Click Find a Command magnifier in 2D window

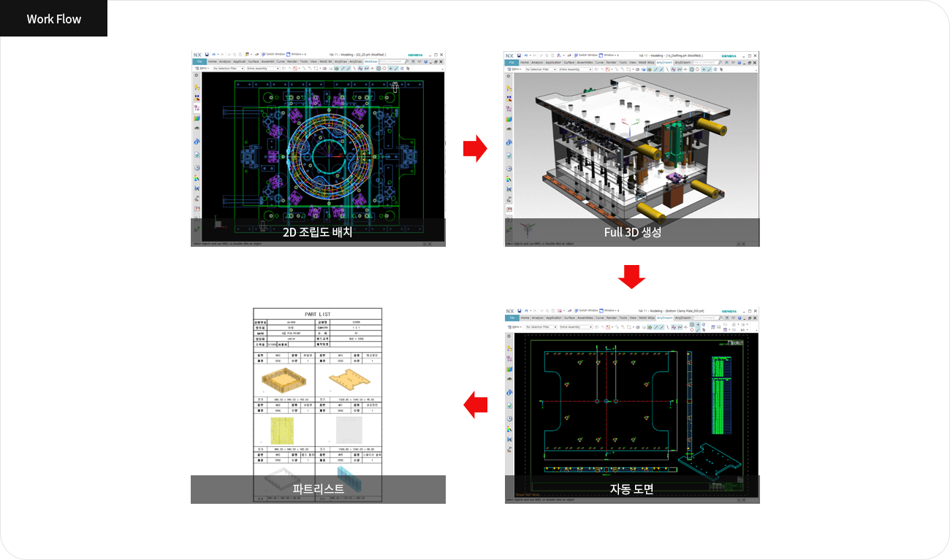coord(406,61)
